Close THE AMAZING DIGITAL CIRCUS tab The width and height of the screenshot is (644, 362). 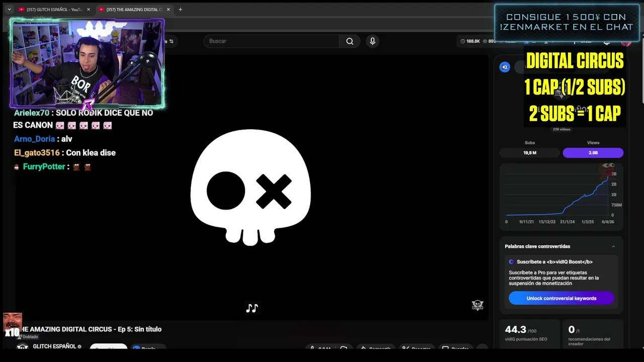point(168,10)
